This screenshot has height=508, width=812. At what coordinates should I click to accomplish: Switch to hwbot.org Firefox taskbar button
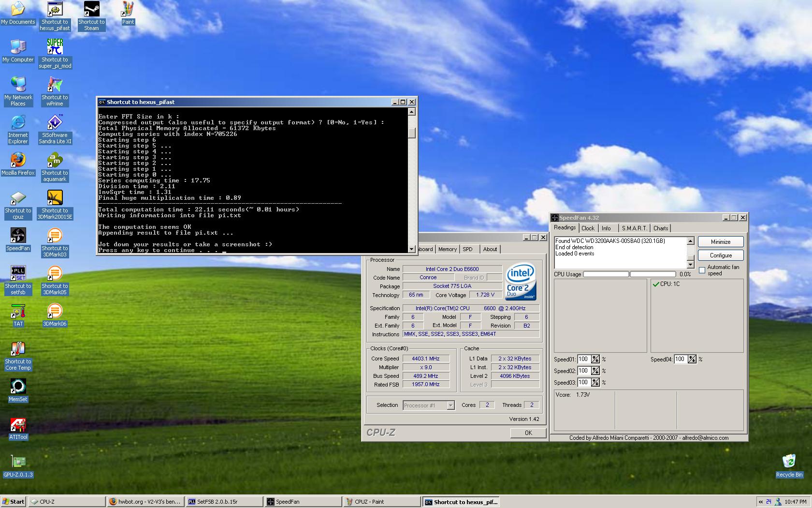145,502
